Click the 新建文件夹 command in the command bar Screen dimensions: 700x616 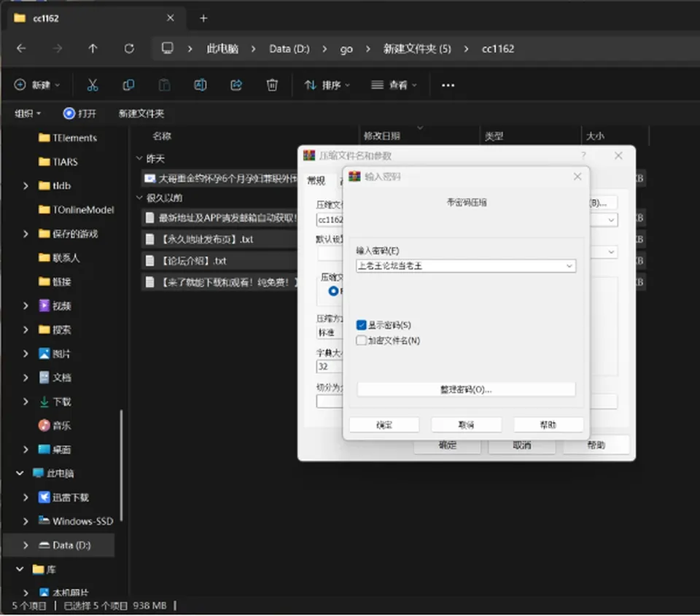point(141,114)
